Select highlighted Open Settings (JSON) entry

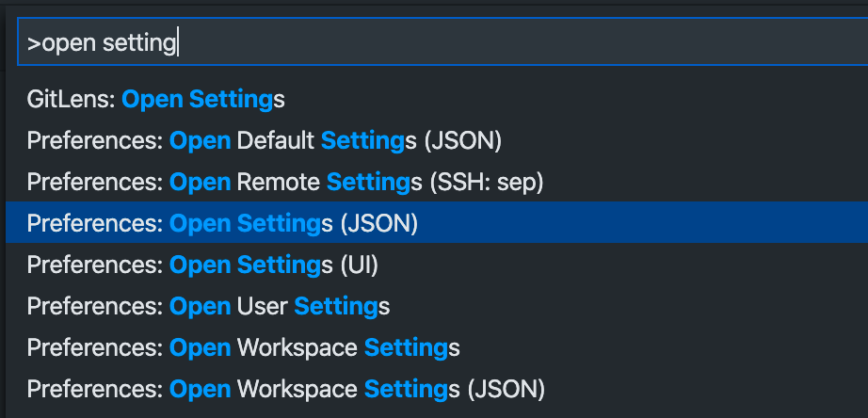click(x=437, y=222)
